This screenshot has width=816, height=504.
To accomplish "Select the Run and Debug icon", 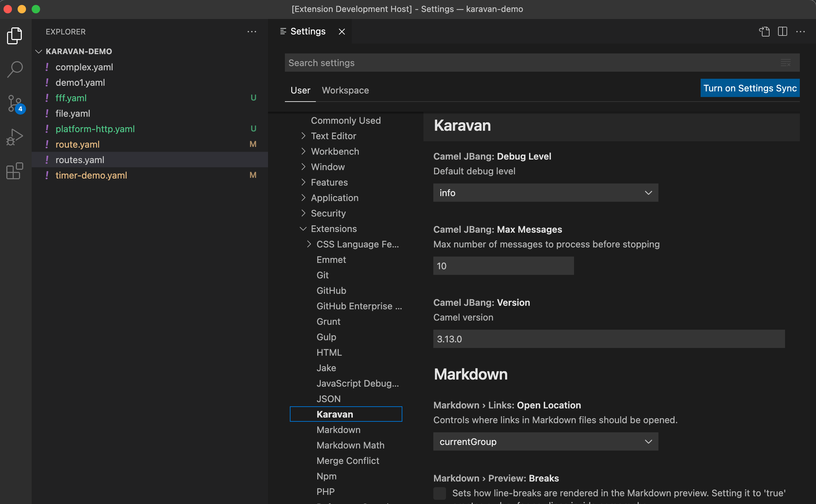I will (x=14, y=137).
